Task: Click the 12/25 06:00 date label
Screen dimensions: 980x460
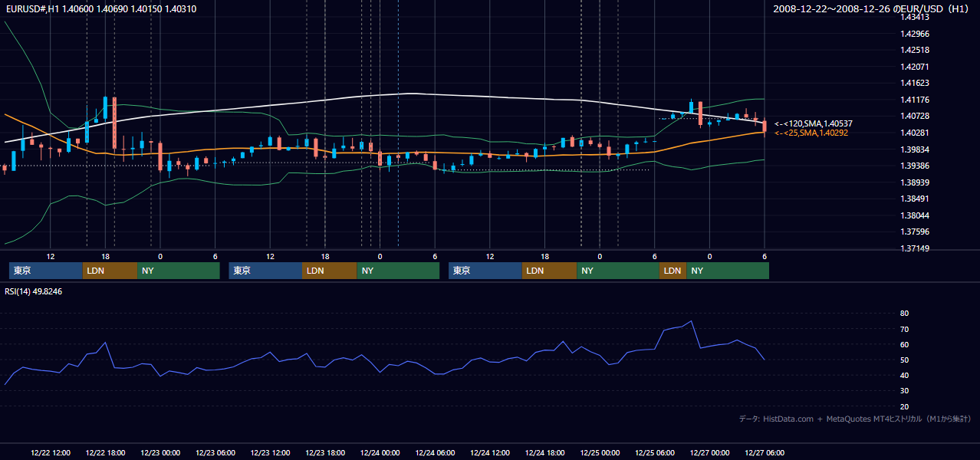Action: [x=654, y=453]
